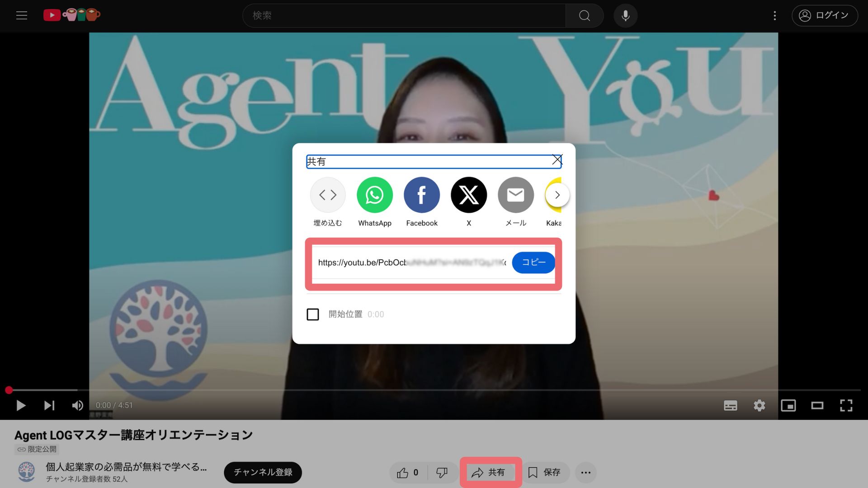Click the 0:00 / 4:51 time display
The image size is (868, 488).
coord(114,405)
